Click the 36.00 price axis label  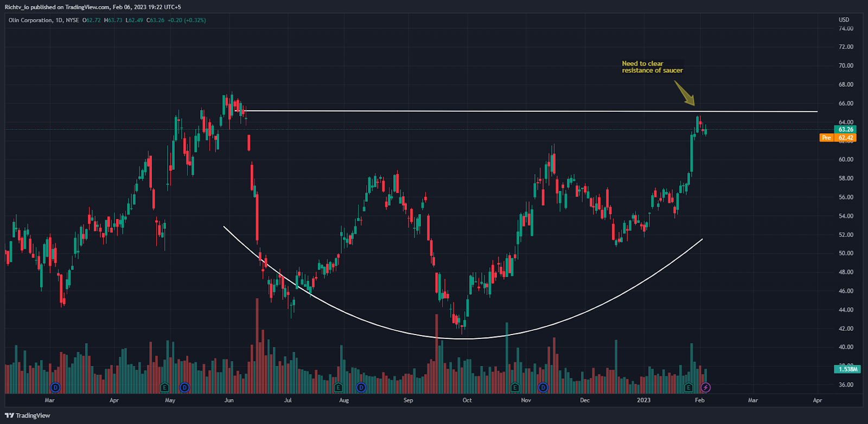[846, 385]
